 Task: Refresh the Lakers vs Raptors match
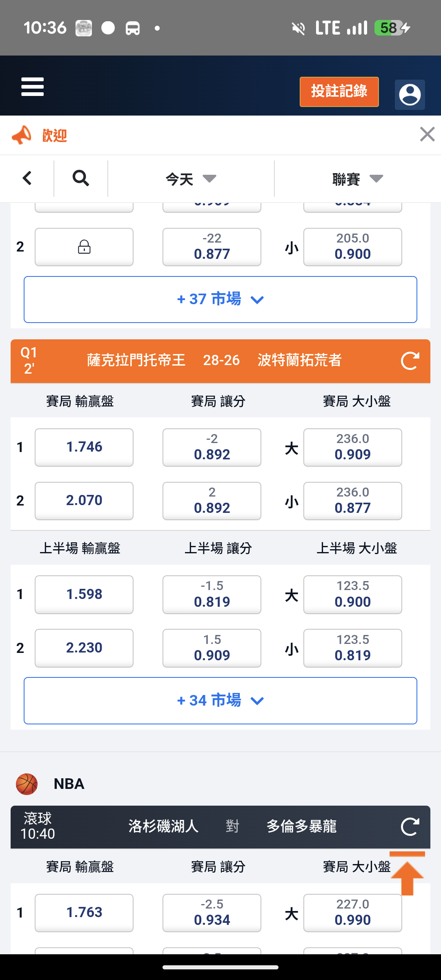(x=410, y=827)
